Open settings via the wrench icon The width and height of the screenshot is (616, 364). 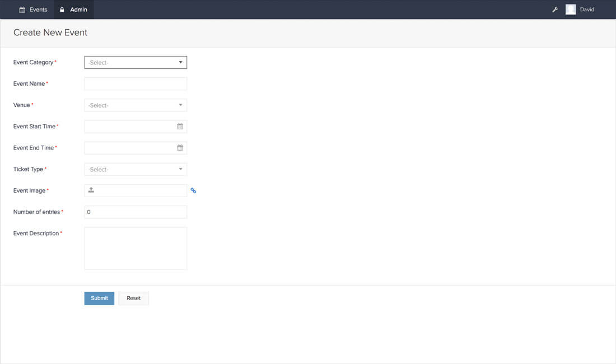pyautogui.click(x=554, y=9)
